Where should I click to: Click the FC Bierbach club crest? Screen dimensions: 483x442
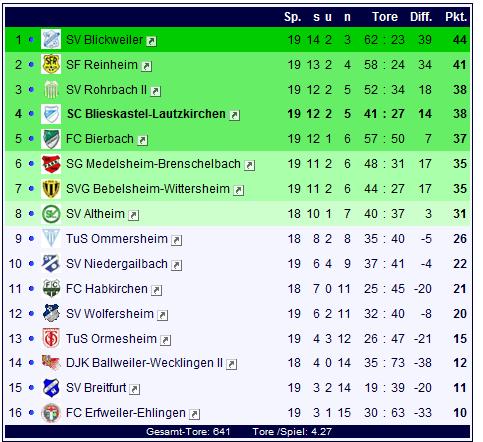click(51, 139)
